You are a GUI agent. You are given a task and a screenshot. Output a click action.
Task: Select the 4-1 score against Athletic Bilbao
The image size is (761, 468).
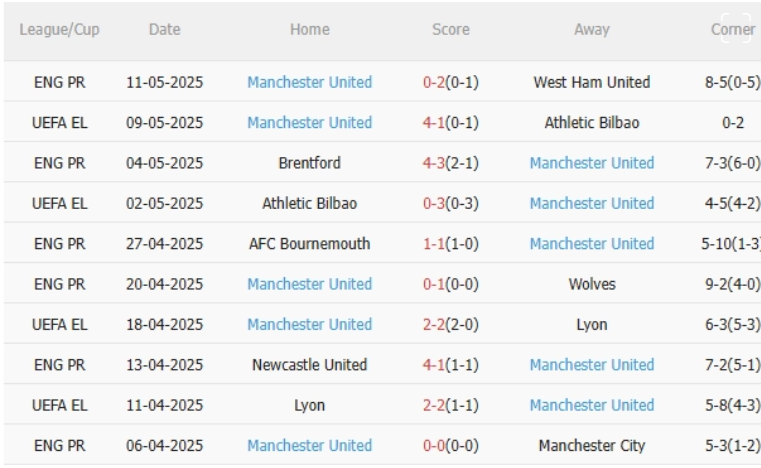click(x=433, y=122)
